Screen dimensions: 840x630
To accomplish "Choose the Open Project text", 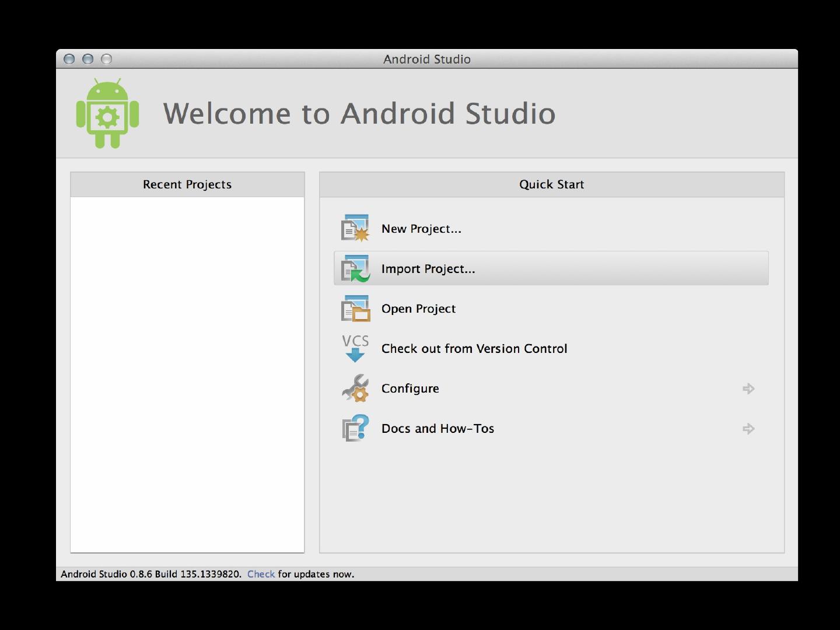I will [418, 309].
